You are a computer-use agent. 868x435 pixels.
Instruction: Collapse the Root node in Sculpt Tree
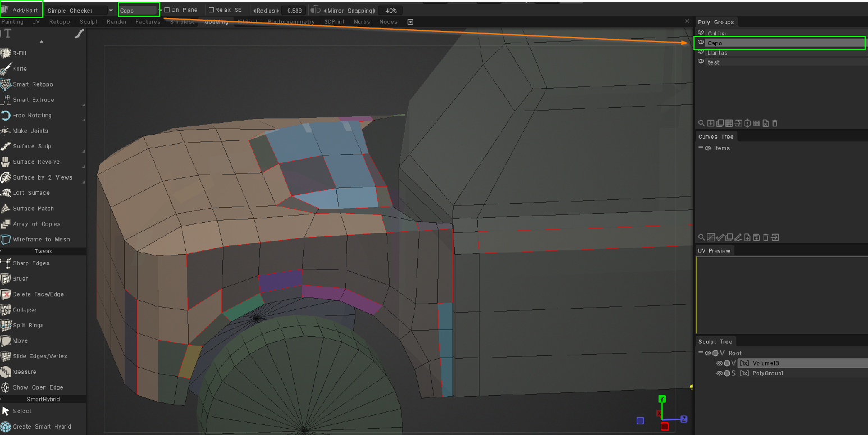coord(702,353)
